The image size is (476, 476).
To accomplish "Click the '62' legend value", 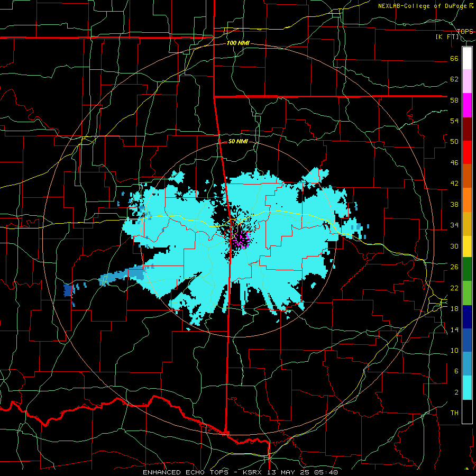I will (x=454, y=79).
